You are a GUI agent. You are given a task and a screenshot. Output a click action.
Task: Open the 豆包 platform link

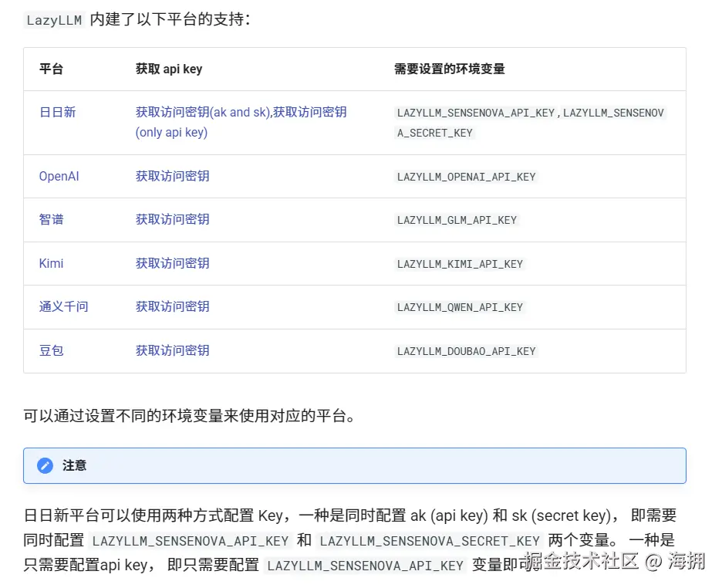[x=52, y=351]
